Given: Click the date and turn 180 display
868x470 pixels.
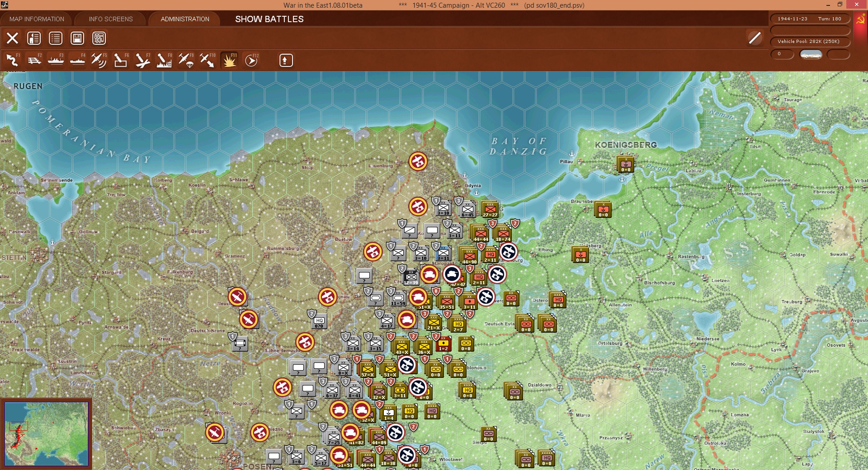Looking at the screenshot, I should 810,19.
